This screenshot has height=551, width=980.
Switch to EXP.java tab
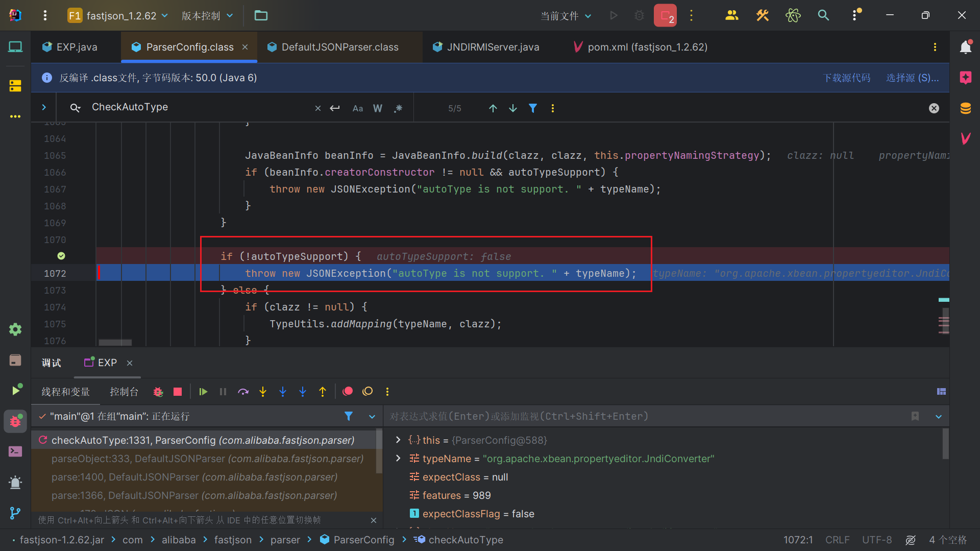[76, 47]
